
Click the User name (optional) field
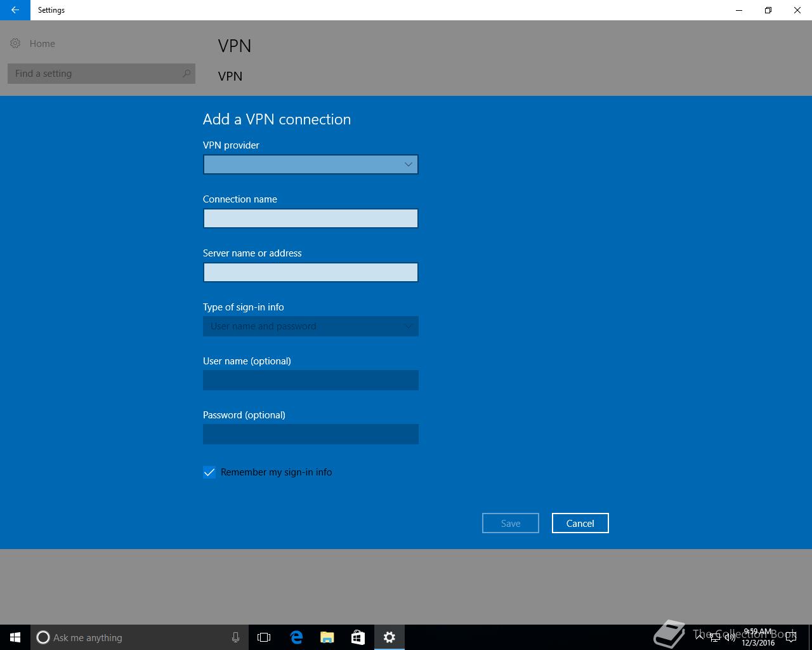311,380
